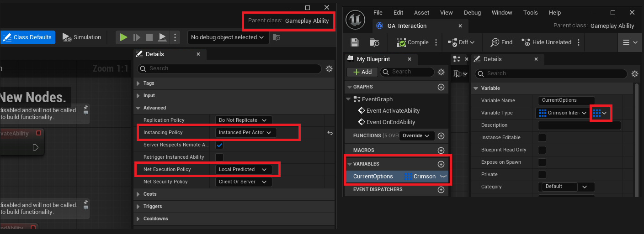Add a new function with plus icon

[x=441, y=135]
